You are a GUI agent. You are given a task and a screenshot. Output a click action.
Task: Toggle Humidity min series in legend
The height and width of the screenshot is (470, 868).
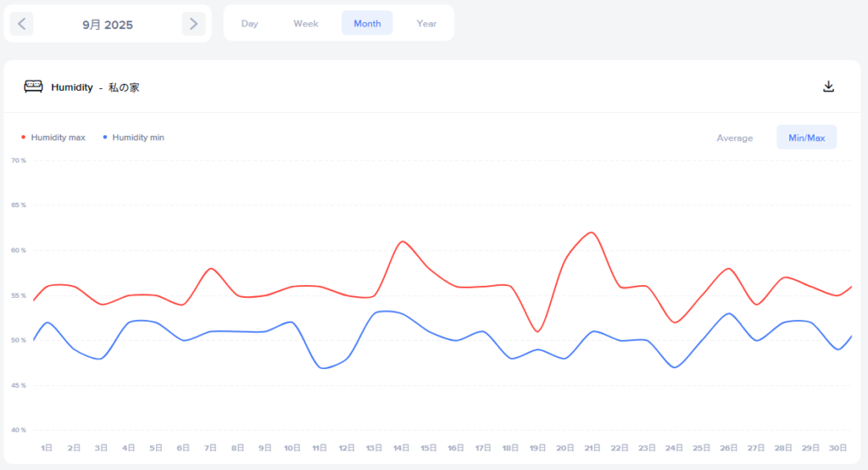[x=137, y=137]
